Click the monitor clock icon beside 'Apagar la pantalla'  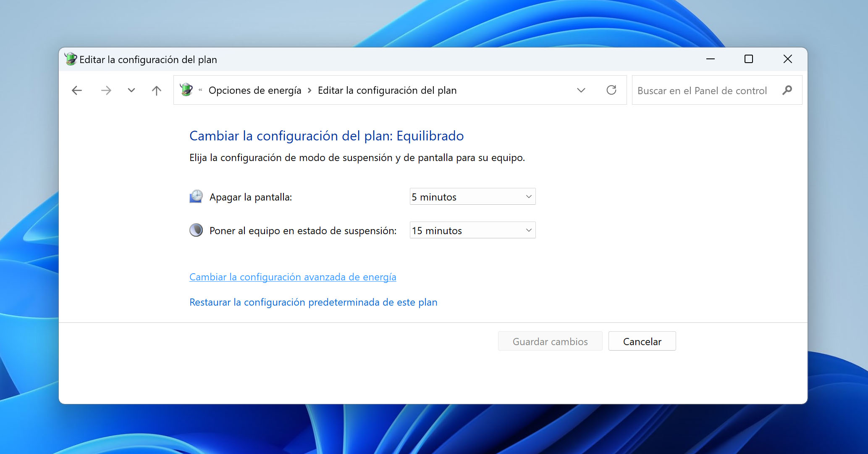tap(196, 196)
